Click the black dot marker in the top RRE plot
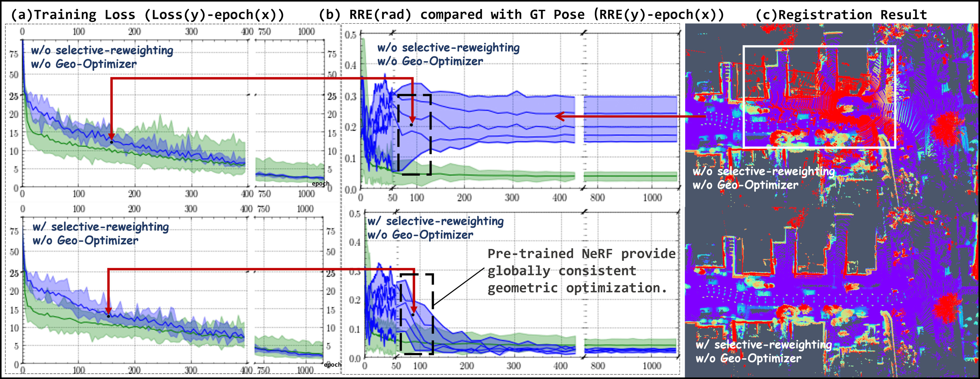The width and height of the screenshot is (980, 379). pyautogui.click(x=411, y=125)
